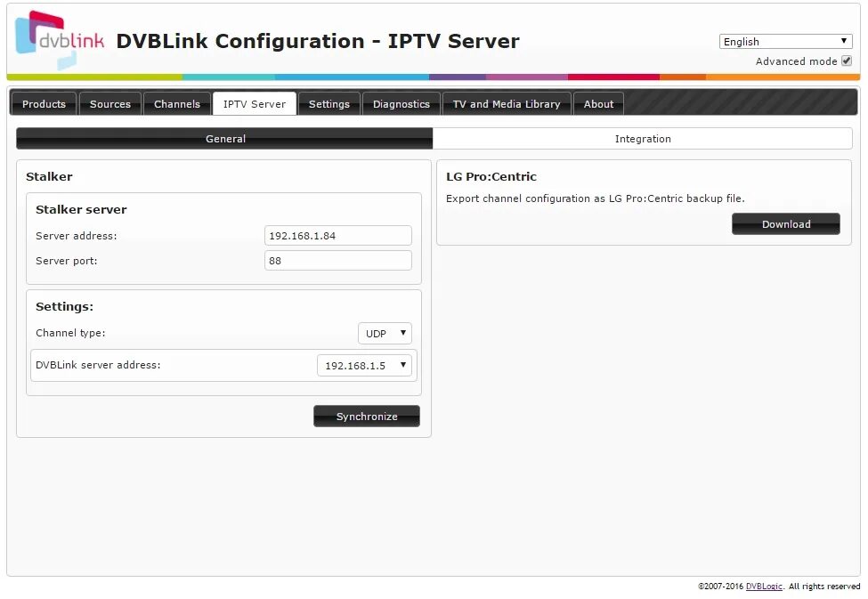Click the Stalker section heading
Screen dimensions: 868x599
pyautogui.click(x=49, y=176)
